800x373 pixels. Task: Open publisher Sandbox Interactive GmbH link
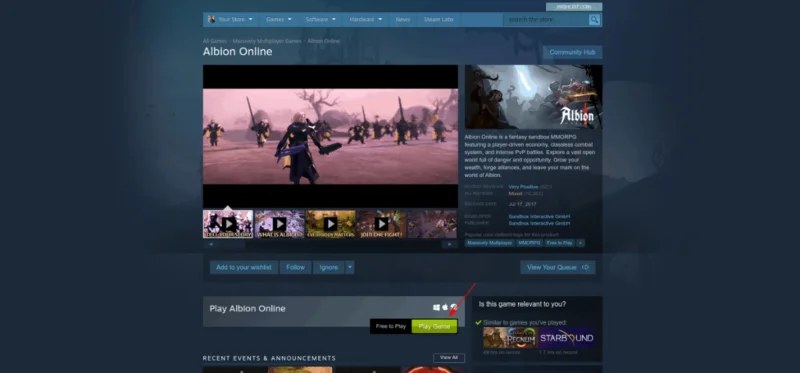point(539,223)
